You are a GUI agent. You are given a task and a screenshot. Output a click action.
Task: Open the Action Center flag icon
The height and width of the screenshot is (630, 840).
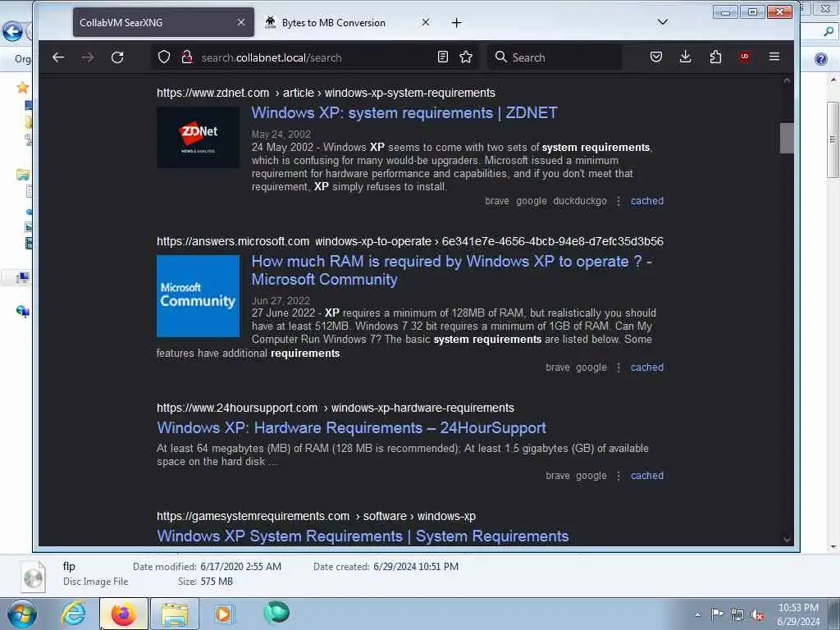(x=717, y=614)
